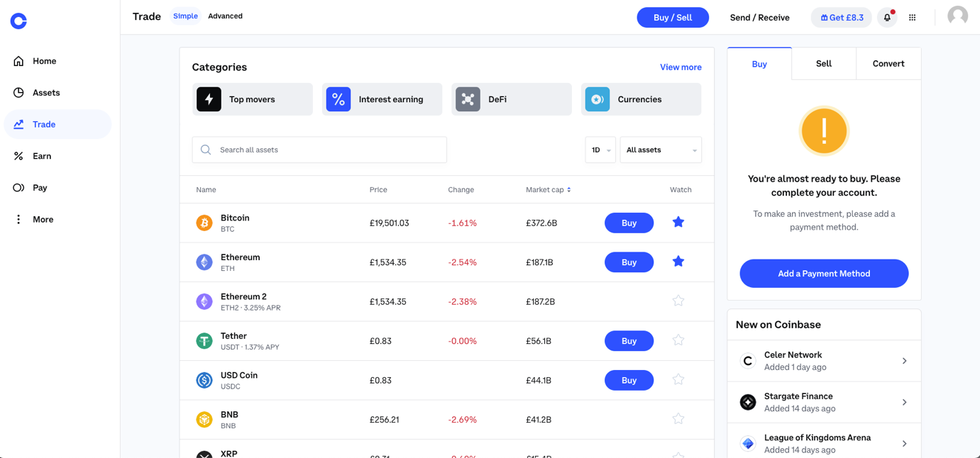Screen dimensions: 980x458
Task: Click the Name column header
Action: (206, 190)
